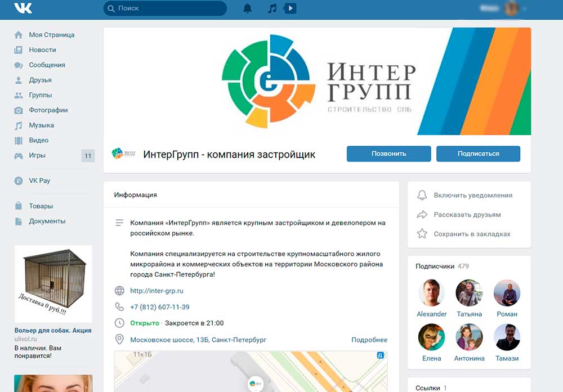Open subscriber Татьяна's avatar
The width and height of the screenshot is (563, 392).
point(469,293)
